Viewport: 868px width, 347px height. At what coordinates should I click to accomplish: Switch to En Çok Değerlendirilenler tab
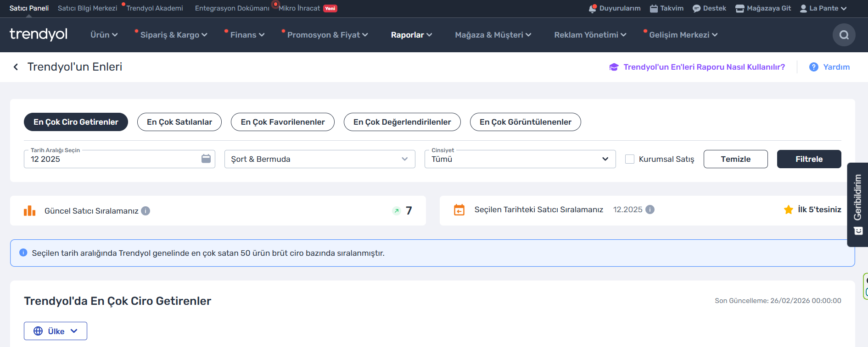(x=402, y=122)
